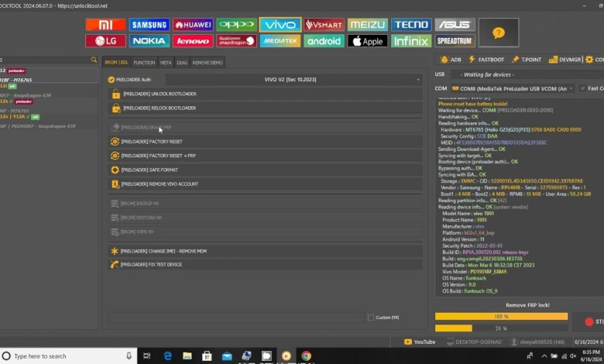The image size is (604, 364).
Task: Open the YouTube link in status bar
Action: point(420,342)
